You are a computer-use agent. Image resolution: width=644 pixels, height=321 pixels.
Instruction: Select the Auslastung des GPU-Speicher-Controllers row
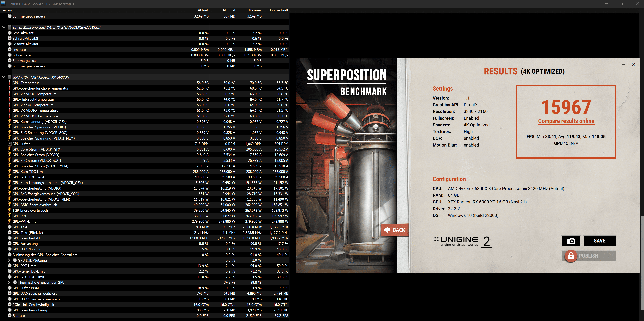pyautogui.click(x=145, y=255)
